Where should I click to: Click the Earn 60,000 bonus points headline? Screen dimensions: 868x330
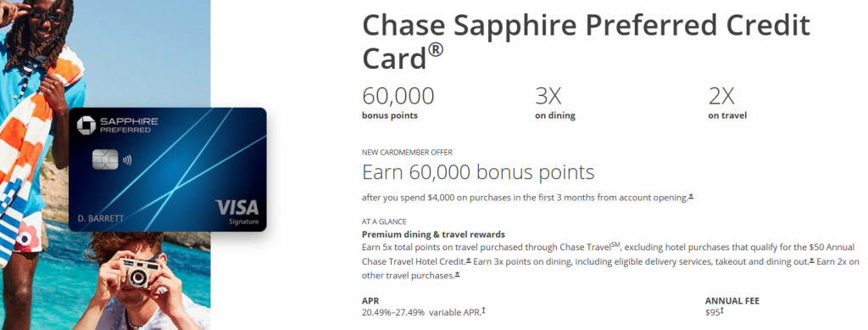[478, 172]
